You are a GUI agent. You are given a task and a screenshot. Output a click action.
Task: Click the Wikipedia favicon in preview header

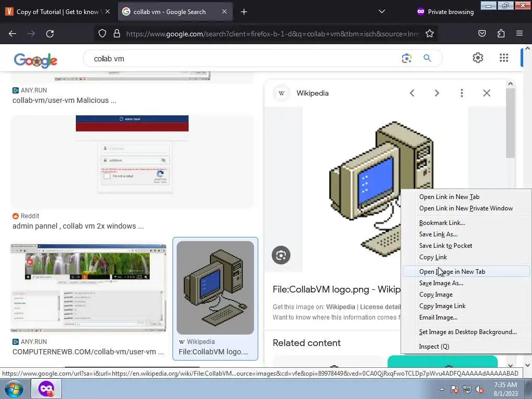(282, 93)
